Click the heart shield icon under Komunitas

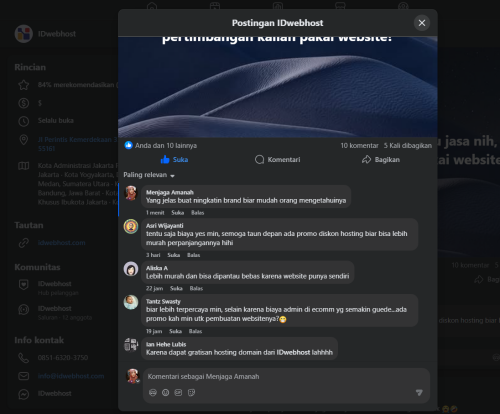click(24, 285)
